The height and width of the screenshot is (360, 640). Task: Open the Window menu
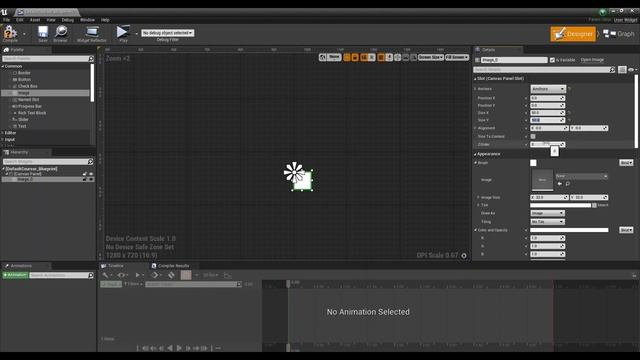click(87, 20)
